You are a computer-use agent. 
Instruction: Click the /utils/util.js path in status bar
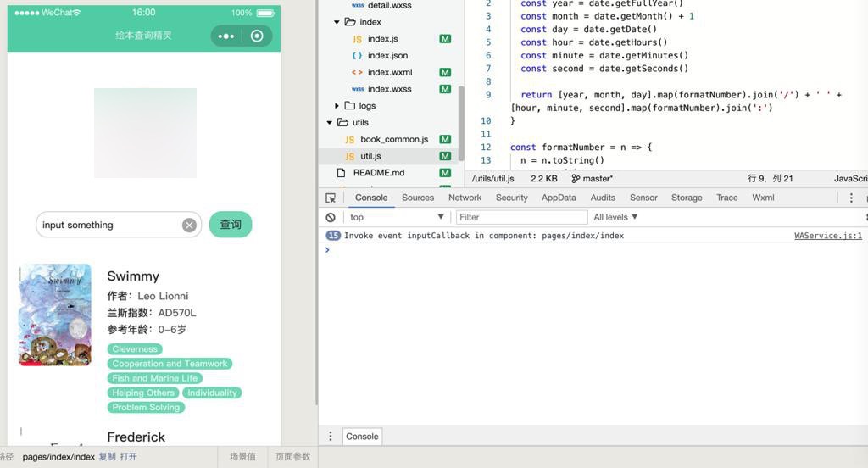pos(492,178)
